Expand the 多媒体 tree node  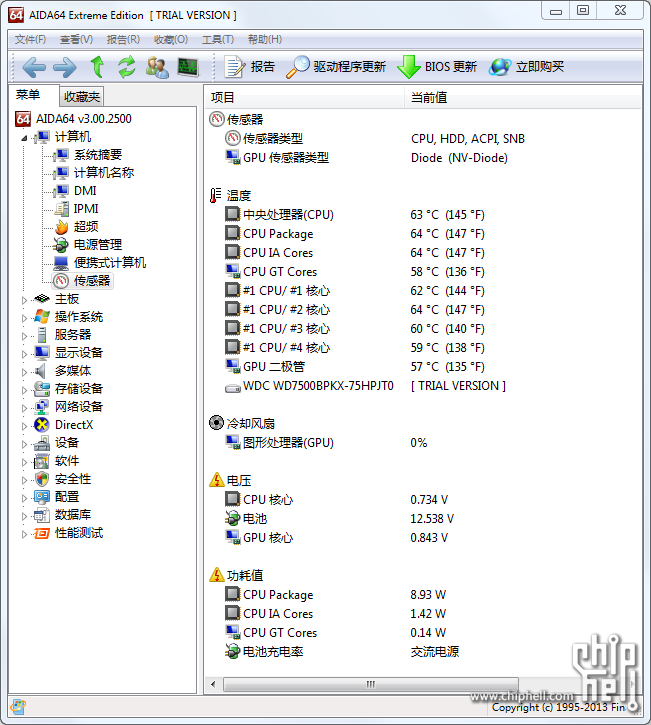pyautogui.click(x=24, y=372)
